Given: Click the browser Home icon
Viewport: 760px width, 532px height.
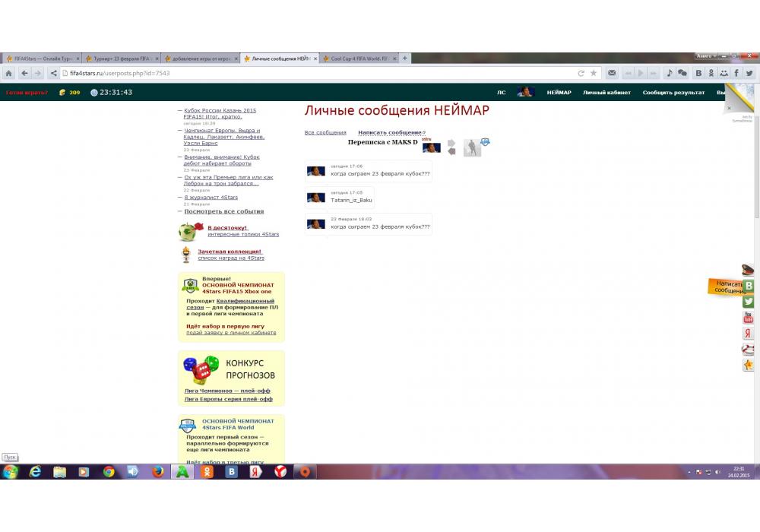Looking at the screenshot, I should pos(8,73).
